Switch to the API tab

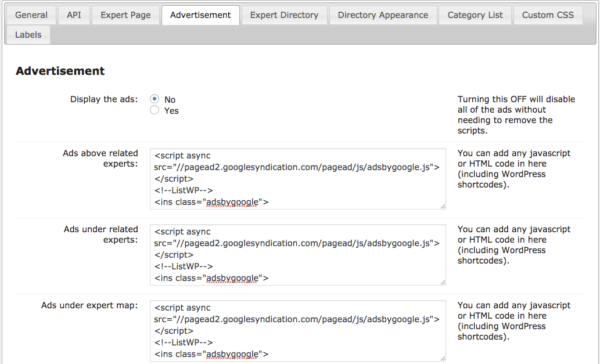tap(74, 15)
